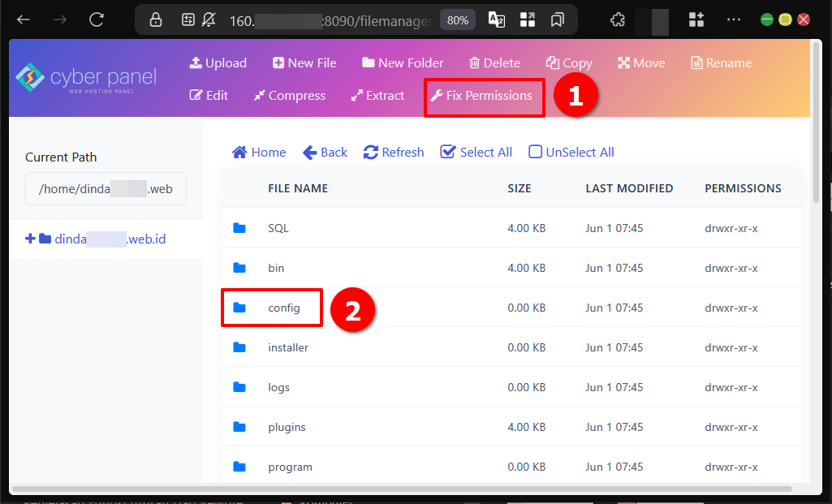
Task: Click Rename in the toolbar
Action: [x=721, y=63]
